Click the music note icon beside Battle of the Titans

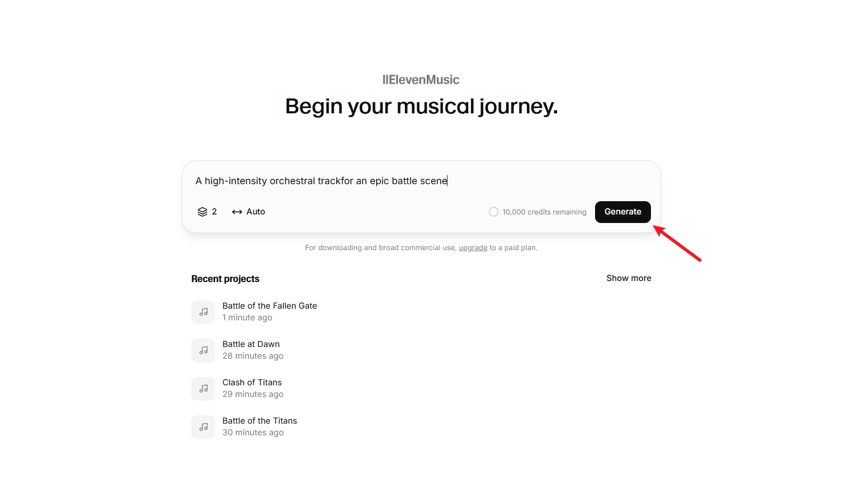203,427
